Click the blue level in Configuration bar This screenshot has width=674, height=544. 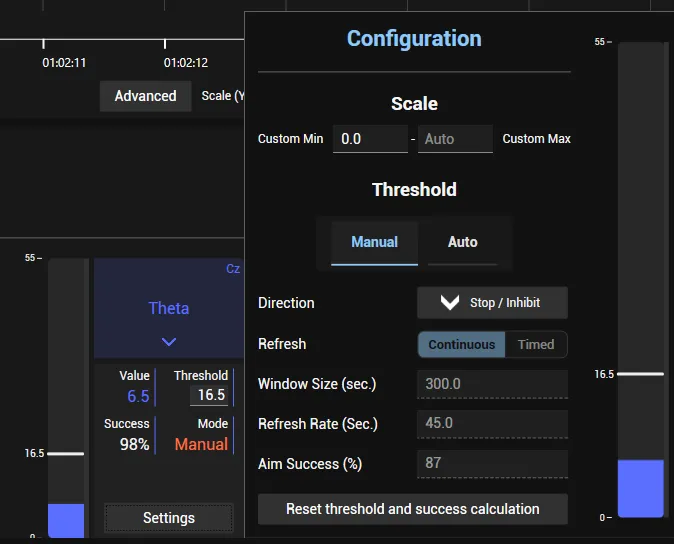pyautogui.click(x=640, y=488)
